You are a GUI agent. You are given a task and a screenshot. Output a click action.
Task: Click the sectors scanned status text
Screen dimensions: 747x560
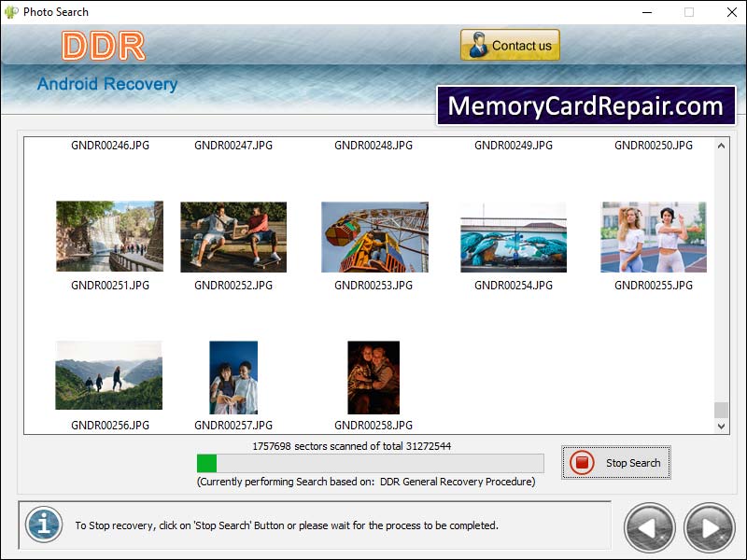tap(352, 446)
